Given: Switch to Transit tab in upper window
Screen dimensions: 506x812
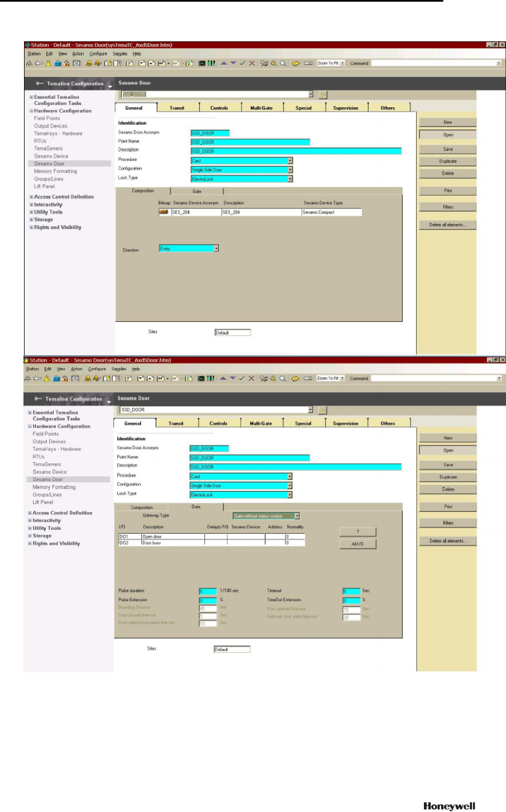Looking at the screenshot, I should point(177,108).
